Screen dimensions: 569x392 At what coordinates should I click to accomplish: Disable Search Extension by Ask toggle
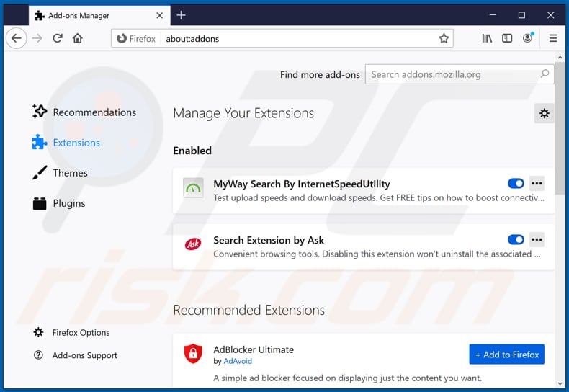[x=516, y=239]
